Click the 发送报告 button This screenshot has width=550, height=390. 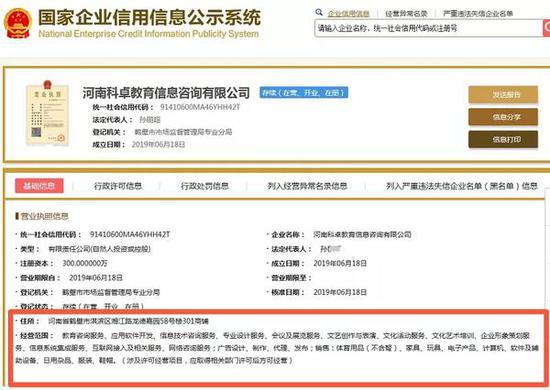click(x=503, y=94)
